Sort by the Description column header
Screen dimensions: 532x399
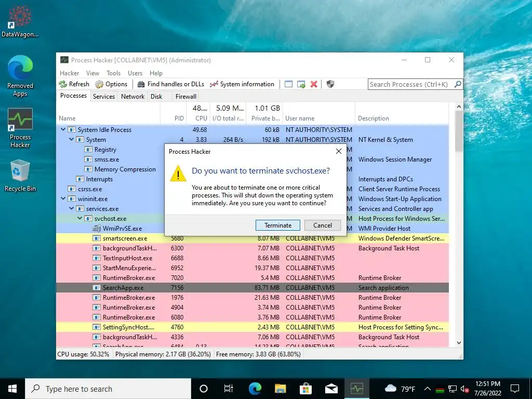click(402, 118)
